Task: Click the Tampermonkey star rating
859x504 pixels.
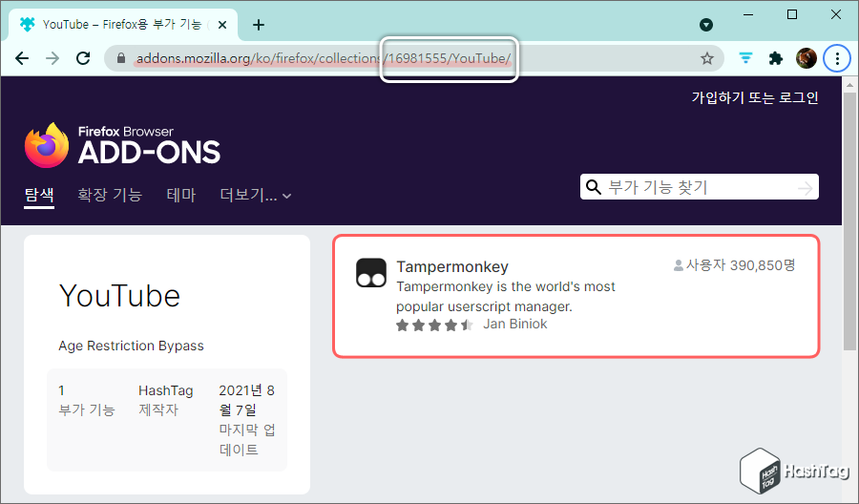Action: [x=434, y=325]
